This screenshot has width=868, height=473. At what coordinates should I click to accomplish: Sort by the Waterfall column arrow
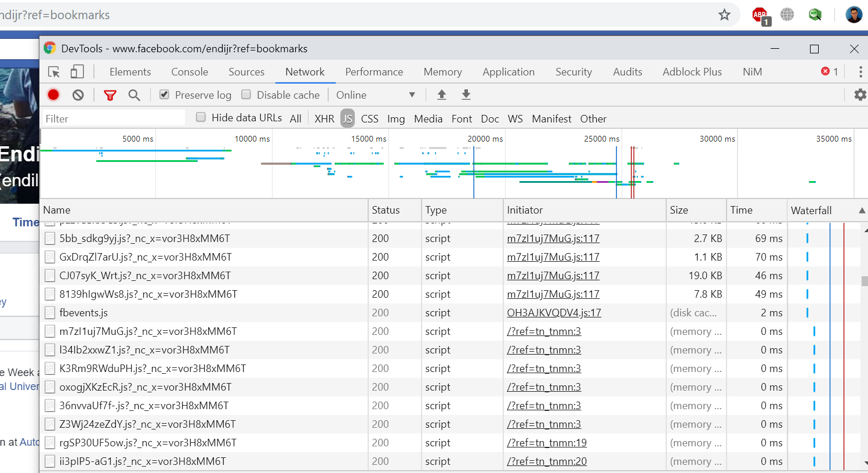(x=862, y=211)
